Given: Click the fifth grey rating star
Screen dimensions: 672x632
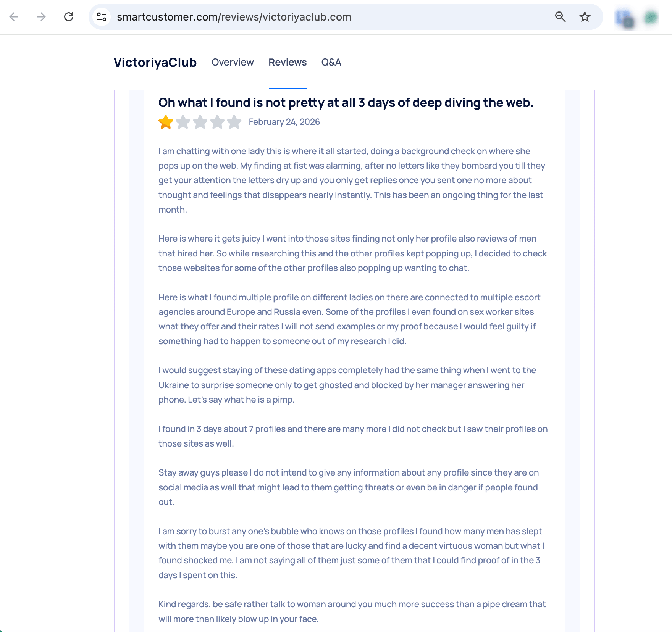Looking at the screenshot, I should 234,122.
